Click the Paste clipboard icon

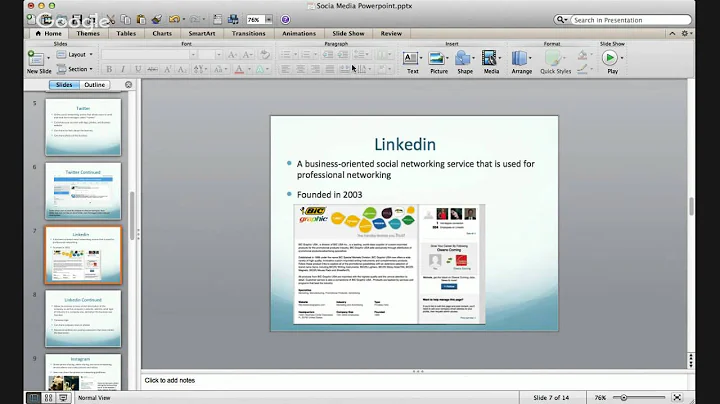[x=141, y=19]
